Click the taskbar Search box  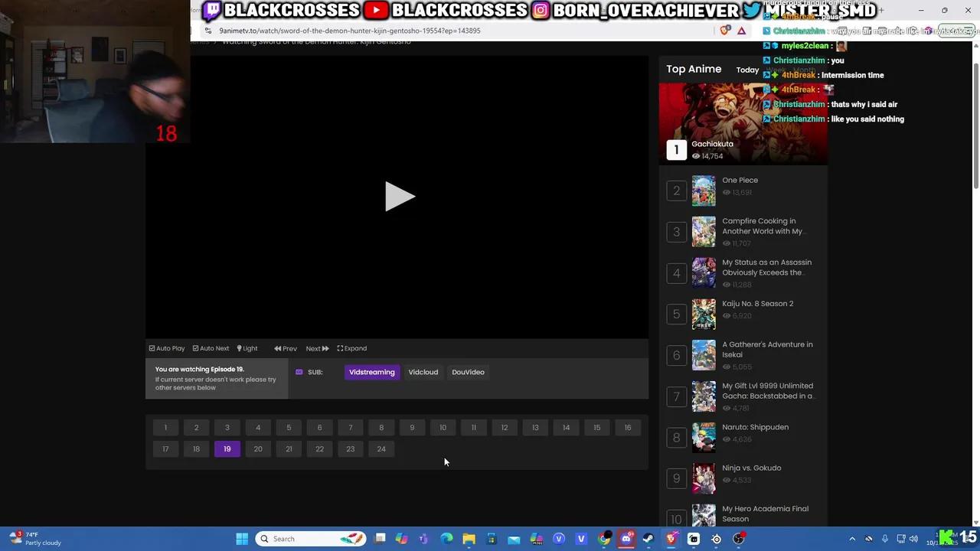pyautogui.click(x=311, y=539)
